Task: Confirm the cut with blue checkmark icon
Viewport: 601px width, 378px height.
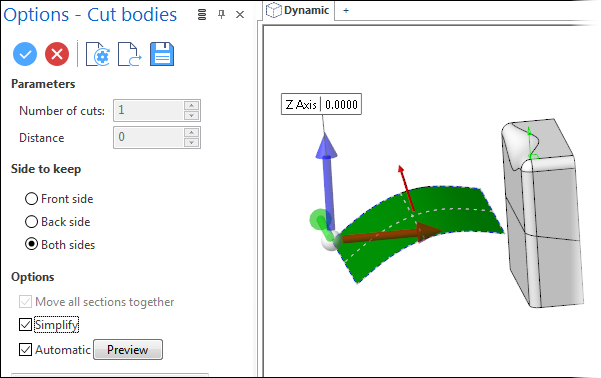Action: (25, 54)
